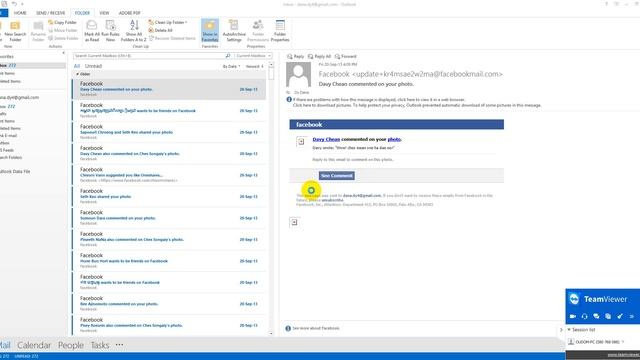
Task: Click the partner icon in Session list
Action: 571,342
